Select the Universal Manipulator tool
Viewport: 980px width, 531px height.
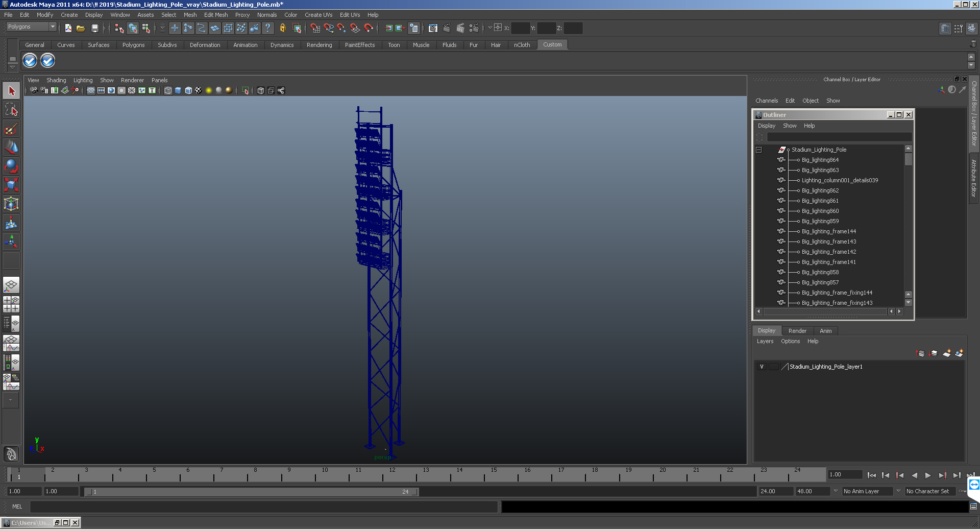11,204
